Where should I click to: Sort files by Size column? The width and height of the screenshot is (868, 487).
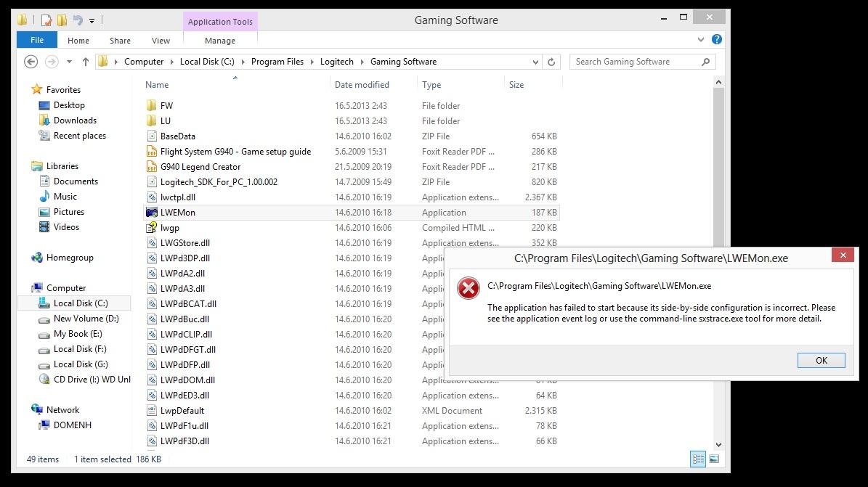pos(516,85)
